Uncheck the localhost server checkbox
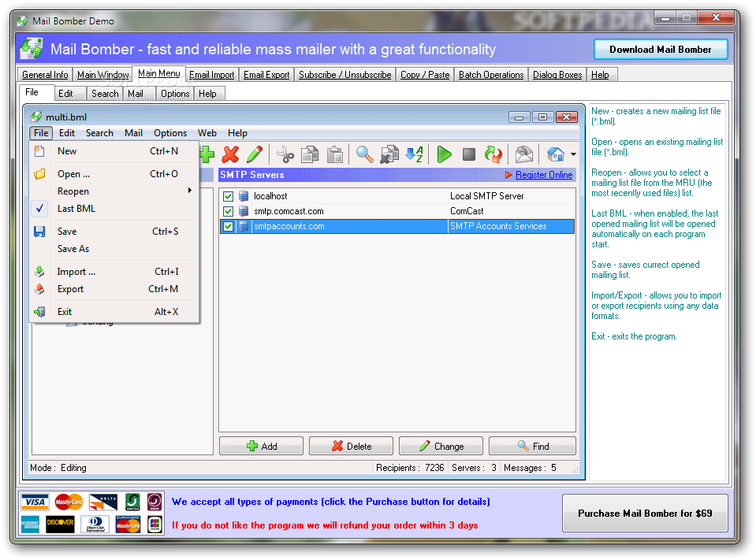This screenshot has width=756, height=560. click(228, 196)
